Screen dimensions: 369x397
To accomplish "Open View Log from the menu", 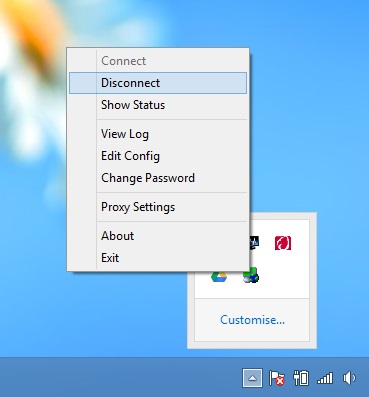I will [x=158, y=134].
